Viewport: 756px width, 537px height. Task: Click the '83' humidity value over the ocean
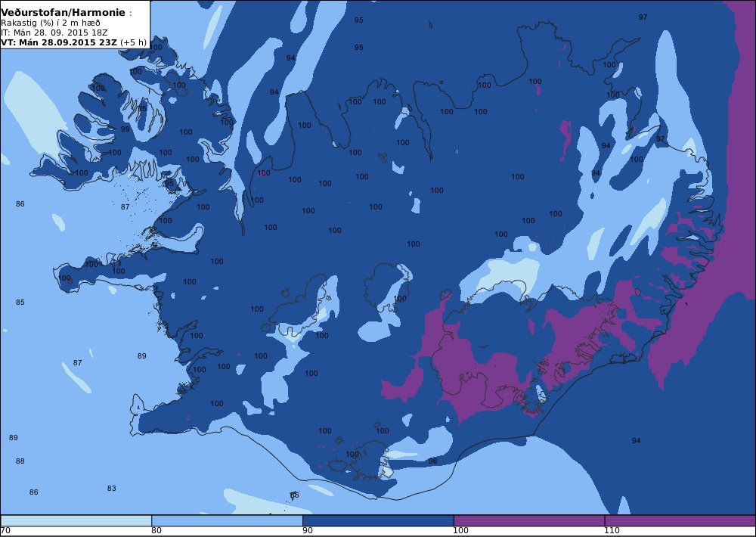tap(111, 489)
